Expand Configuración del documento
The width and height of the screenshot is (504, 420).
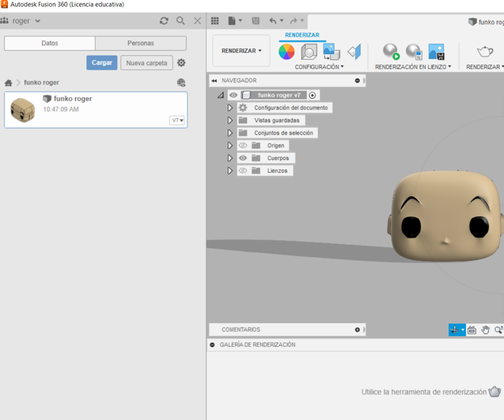230,107
